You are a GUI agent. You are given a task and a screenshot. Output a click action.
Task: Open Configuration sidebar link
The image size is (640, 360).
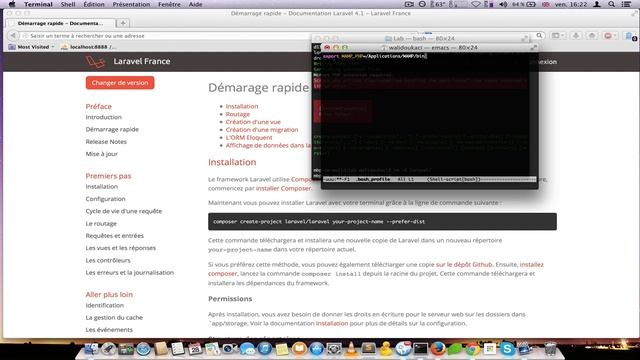tap(105, 199)
